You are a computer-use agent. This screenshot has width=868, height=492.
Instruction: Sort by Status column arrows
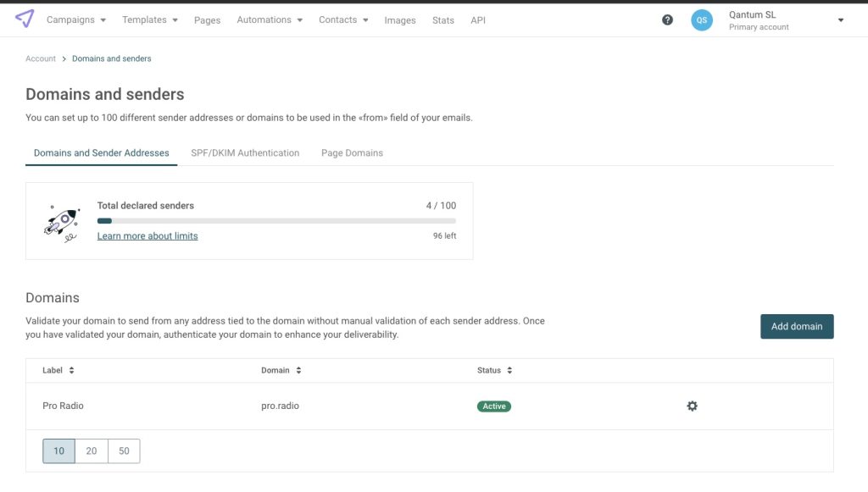tap(509, 371)
